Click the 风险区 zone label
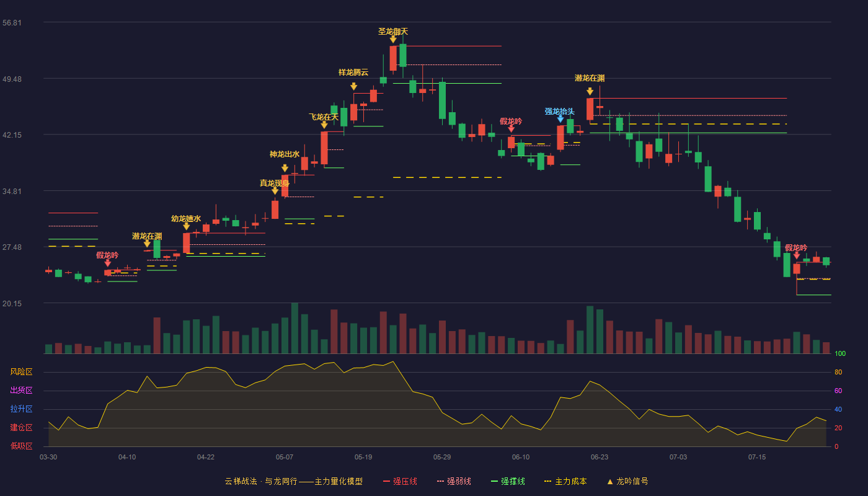Viewport: 868px width, 496px height. click(x=21, y=372)
